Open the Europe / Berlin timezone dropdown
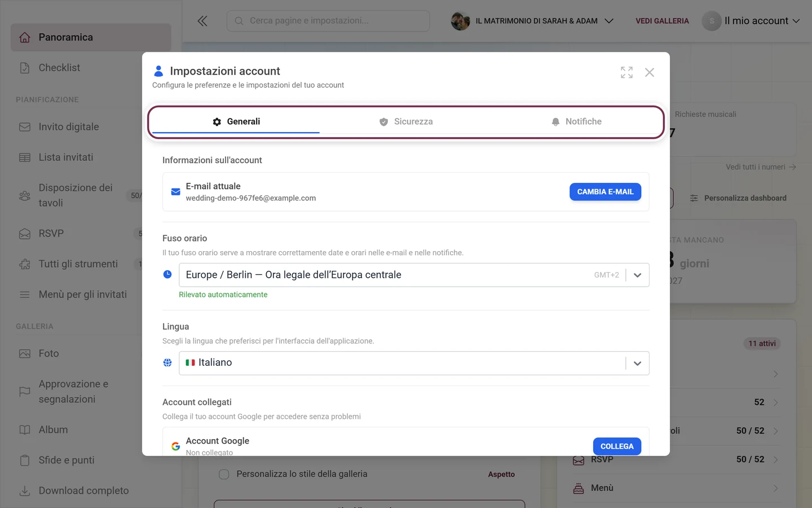This screenshot has height=508, width=812. (414, 275)
